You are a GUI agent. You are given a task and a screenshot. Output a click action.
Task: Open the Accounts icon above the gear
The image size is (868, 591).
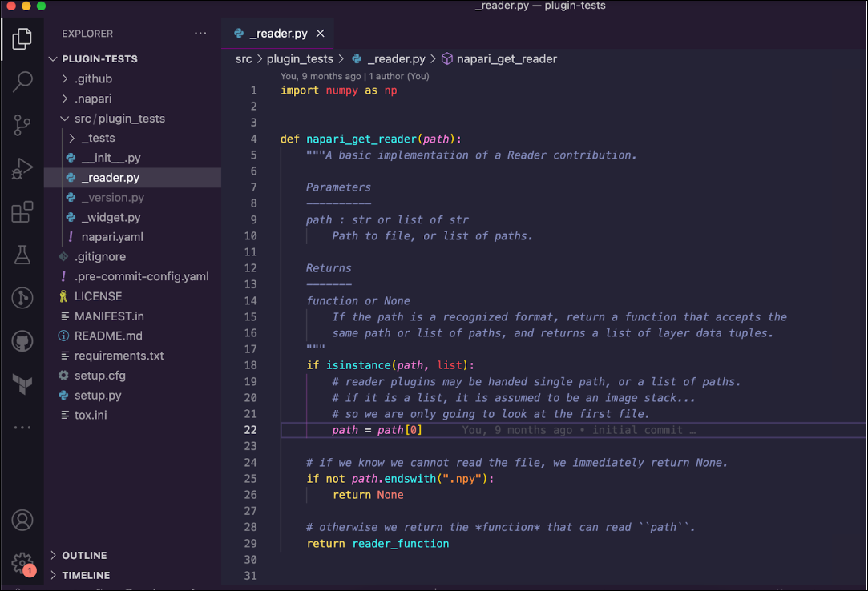22,521
